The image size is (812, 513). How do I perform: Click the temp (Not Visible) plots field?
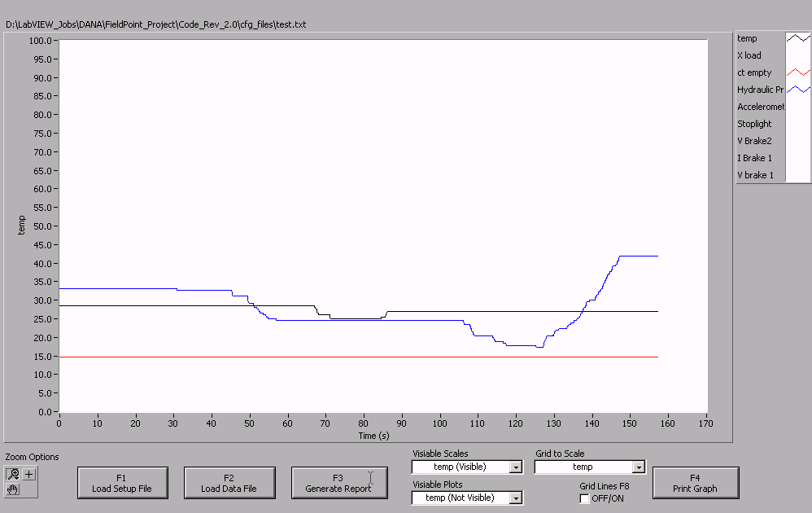point(461,498)
